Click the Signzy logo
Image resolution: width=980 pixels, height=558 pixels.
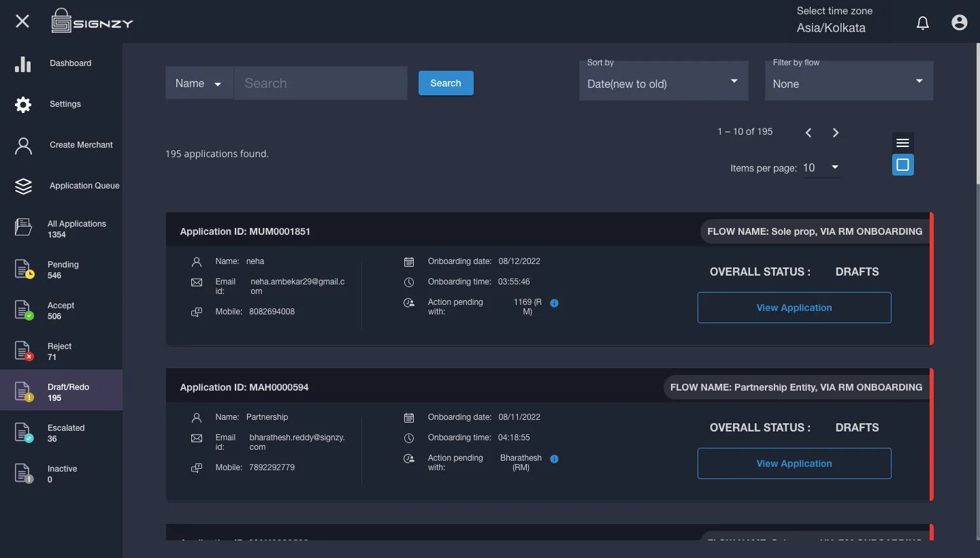point(92,21)
